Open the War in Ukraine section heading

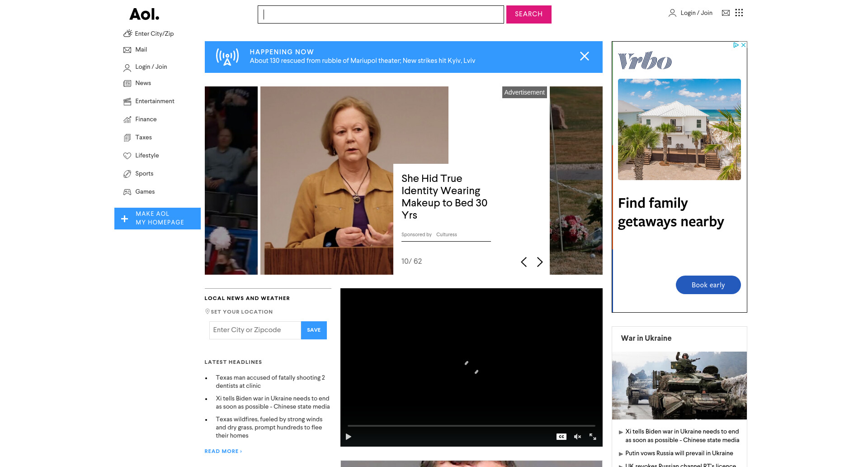(x=646, y=338)
